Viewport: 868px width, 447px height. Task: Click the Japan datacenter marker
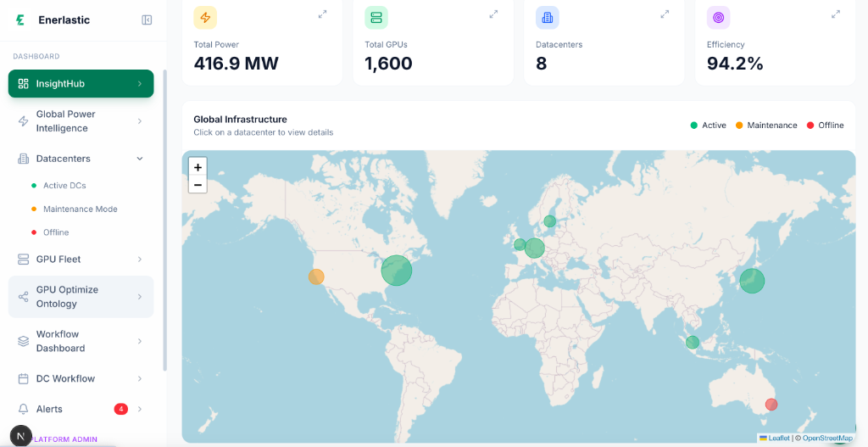(x=752, y=281)
